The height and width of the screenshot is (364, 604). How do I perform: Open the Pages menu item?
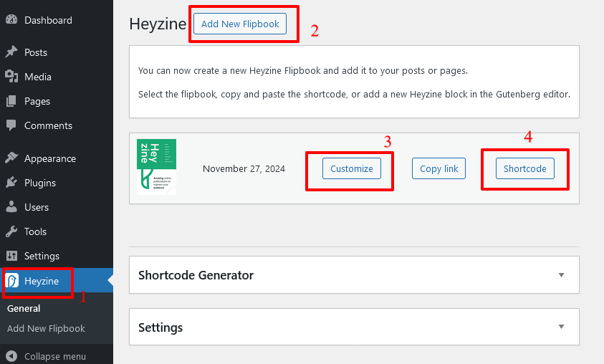(x=37, y=101)
